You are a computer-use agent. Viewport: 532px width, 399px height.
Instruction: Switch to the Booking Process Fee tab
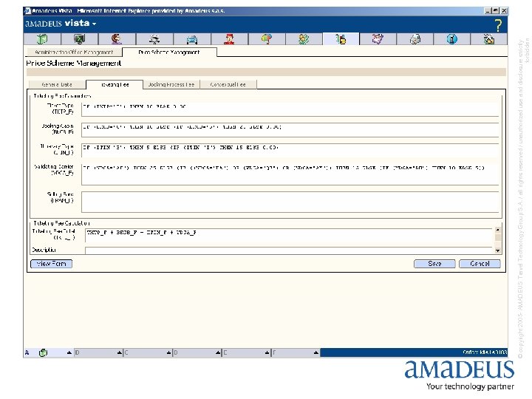171,84
